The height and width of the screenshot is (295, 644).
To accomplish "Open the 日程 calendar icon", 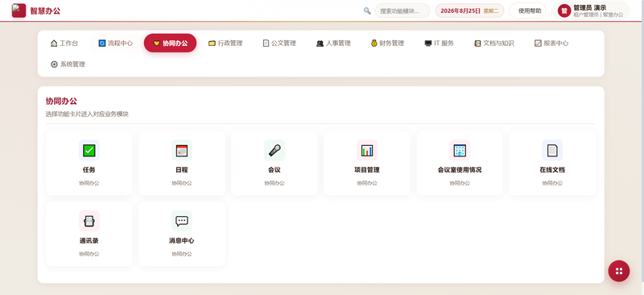I will click(x=182, y=150).
